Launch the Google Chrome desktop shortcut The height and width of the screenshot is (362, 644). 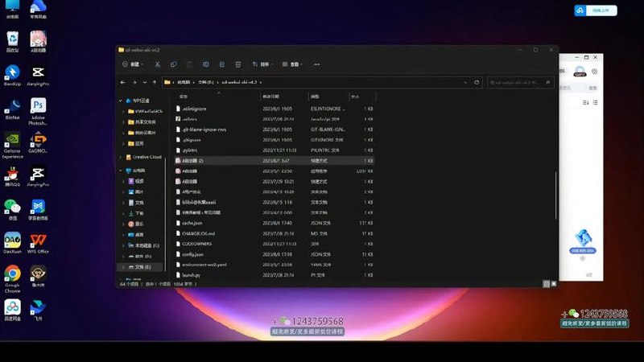[x=13, y=279]
